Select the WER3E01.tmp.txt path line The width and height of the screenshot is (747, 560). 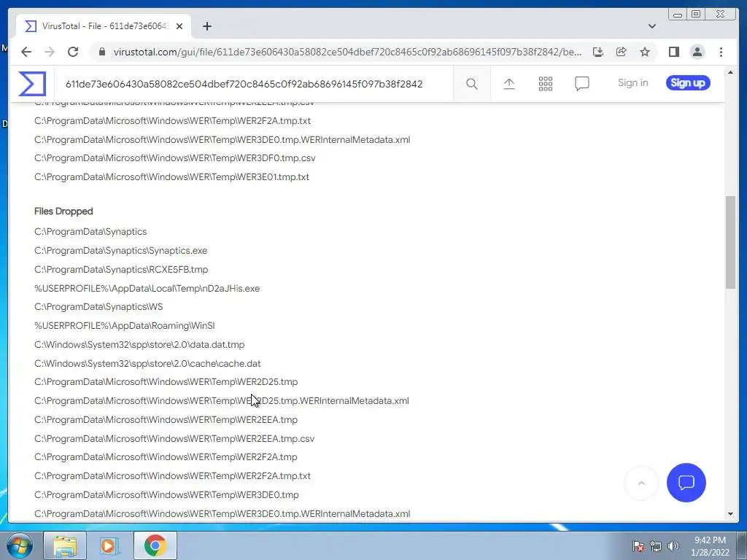pos(171,176)
